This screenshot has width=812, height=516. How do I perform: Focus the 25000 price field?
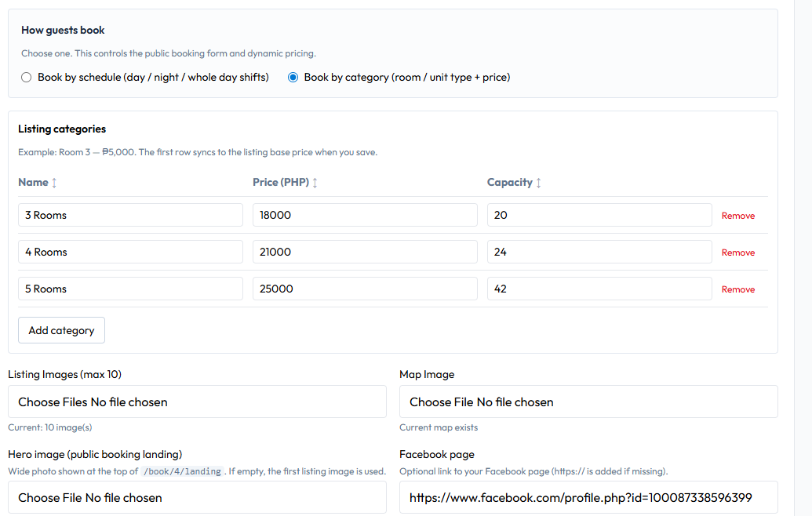coord(365,289)
